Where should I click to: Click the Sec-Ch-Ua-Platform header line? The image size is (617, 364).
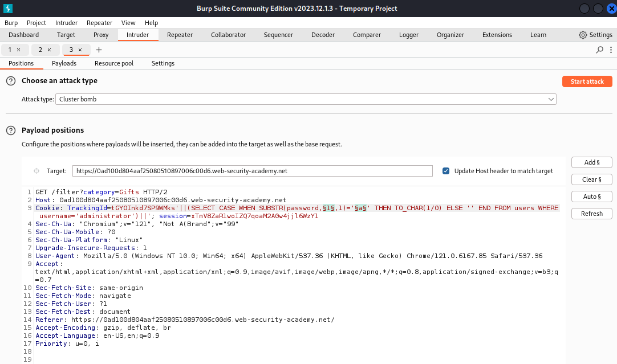tap(89, 240)
